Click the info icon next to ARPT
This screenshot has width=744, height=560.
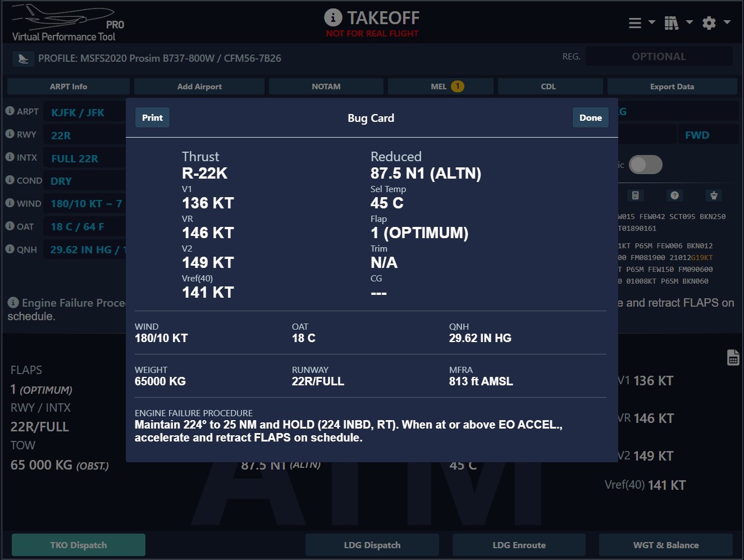(x=10, y=111)
